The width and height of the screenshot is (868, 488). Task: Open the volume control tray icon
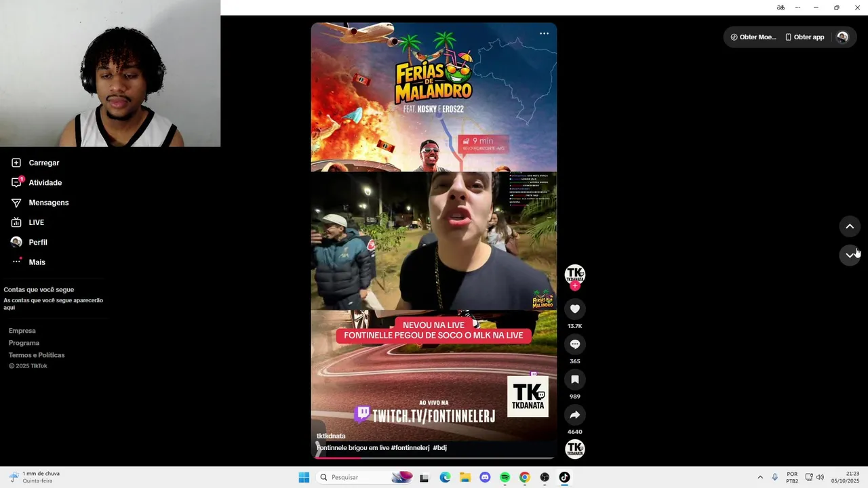coord(820,477)
